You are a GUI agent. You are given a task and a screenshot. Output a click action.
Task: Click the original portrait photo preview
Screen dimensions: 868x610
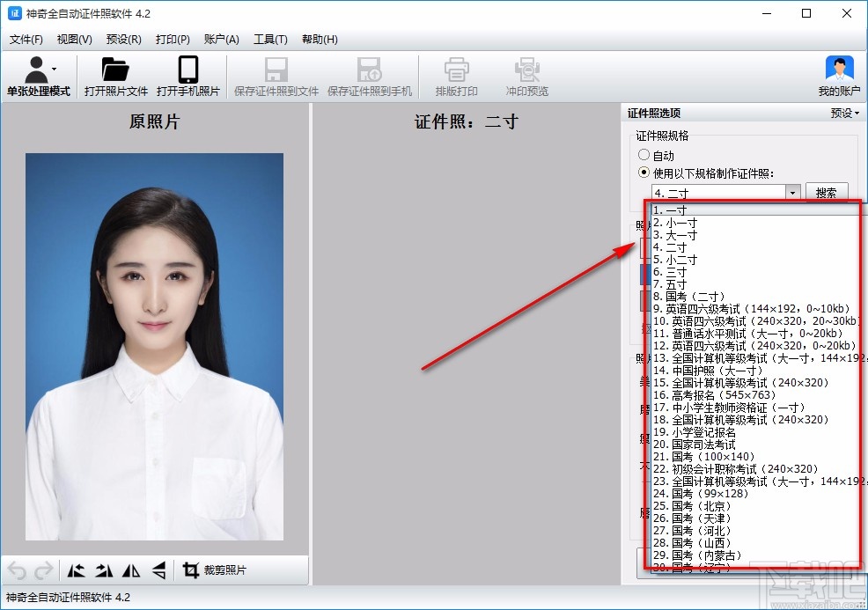(154, 346)
